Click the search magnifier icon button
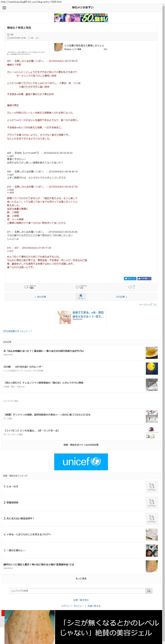The image size is (165, 644). point(149,591)
